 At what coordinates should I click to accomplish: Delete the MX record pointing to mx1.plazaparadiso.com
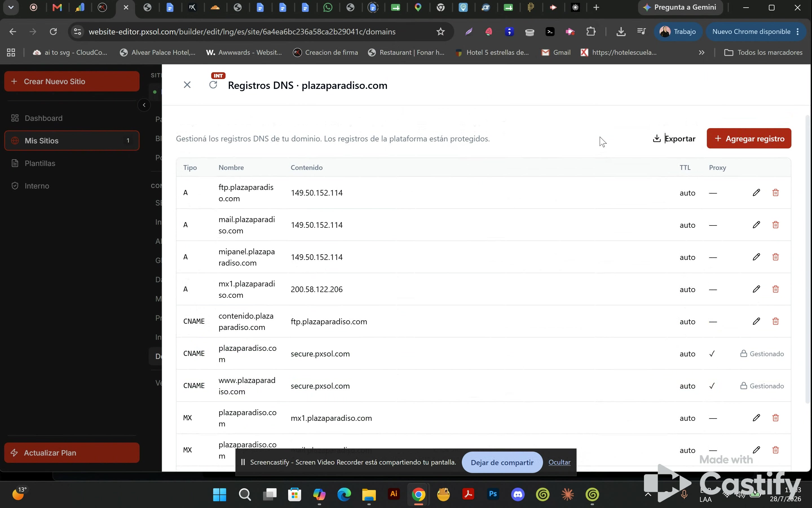pyautogui.click(x=775, y=418)
